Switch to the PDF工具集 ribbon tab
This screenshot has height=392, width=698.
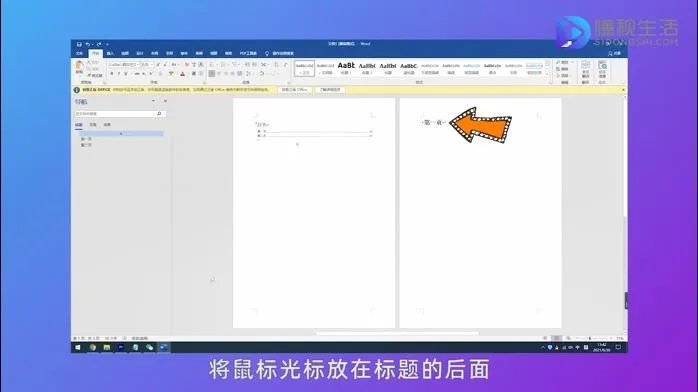point(248,53)
